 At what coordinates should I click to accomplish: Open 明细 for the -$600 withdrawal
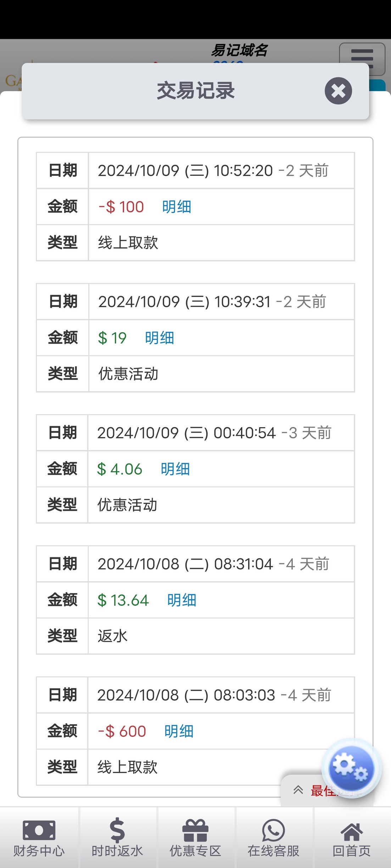click(x=179, y=731)
